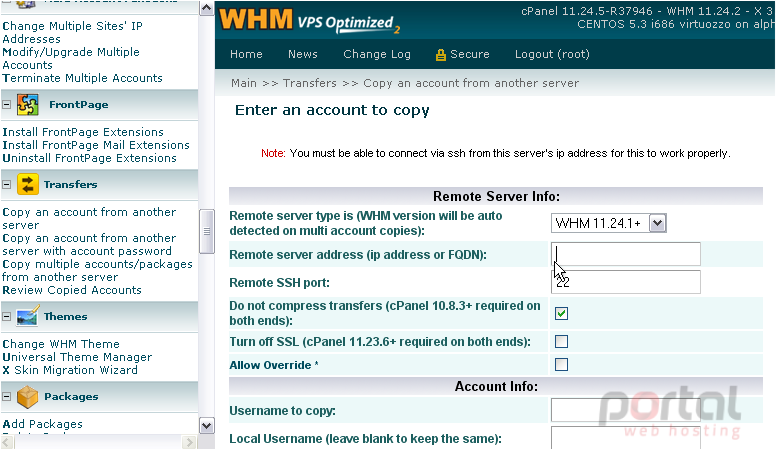Click the Secure padlock icon
This screenshot has width=776, height=450.
click(x=440, y=55)
